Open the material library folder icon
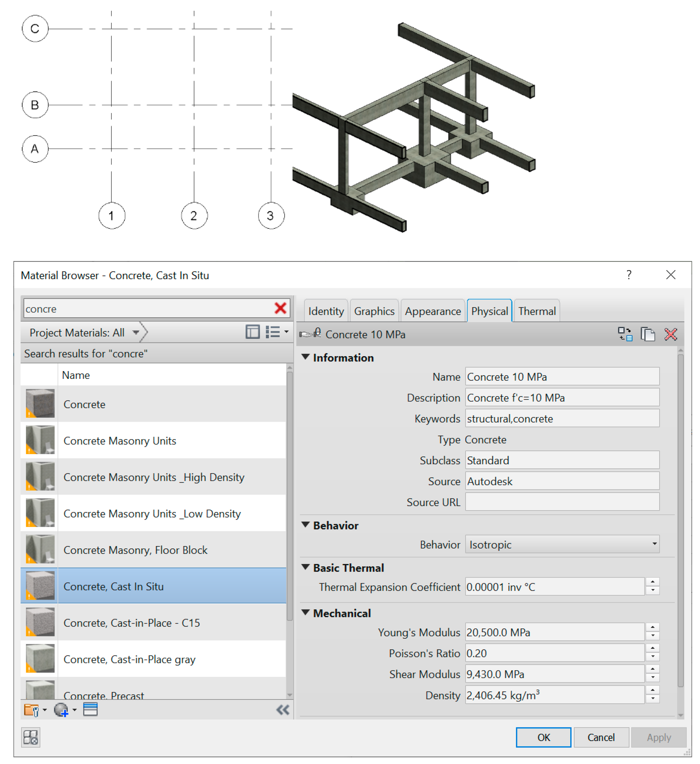The height and width of the screenshot is (764, 700). point(31,710)
